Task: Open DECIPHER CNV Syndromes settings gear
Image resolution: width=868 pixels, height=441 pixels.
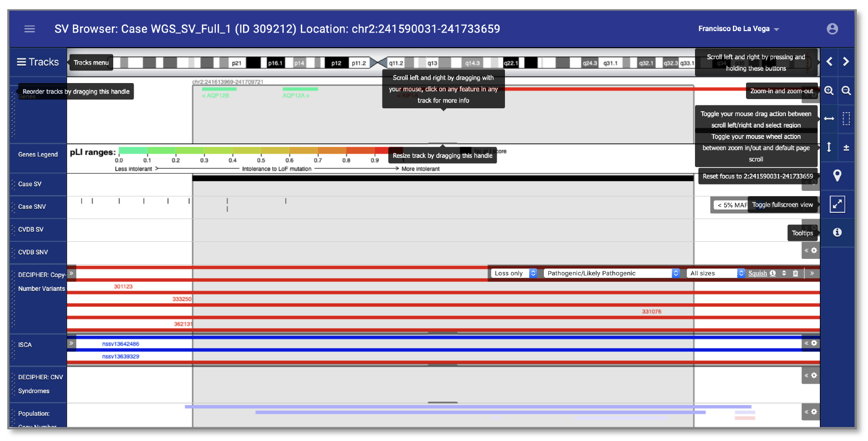Action: pyautogui.click(x=814, y=375)
